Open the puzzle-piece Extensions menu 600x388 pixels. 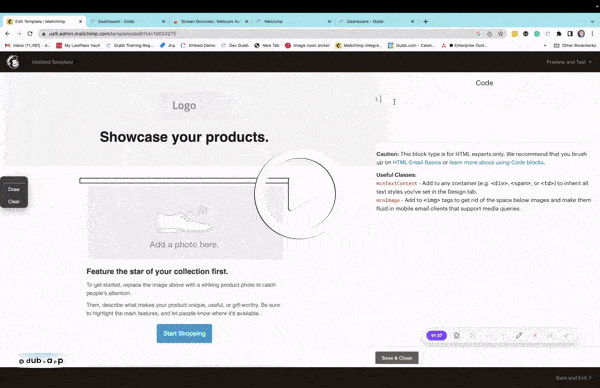559,34
